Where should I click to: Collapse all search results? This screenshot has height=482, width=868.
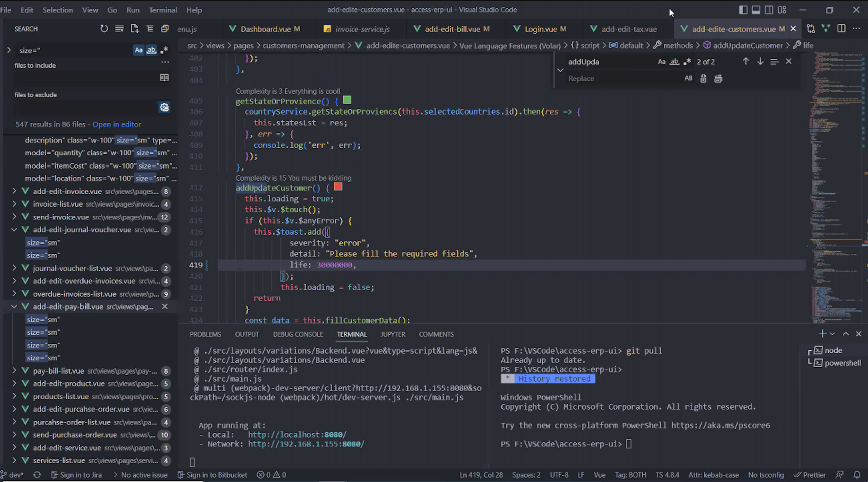pos(165,28)
